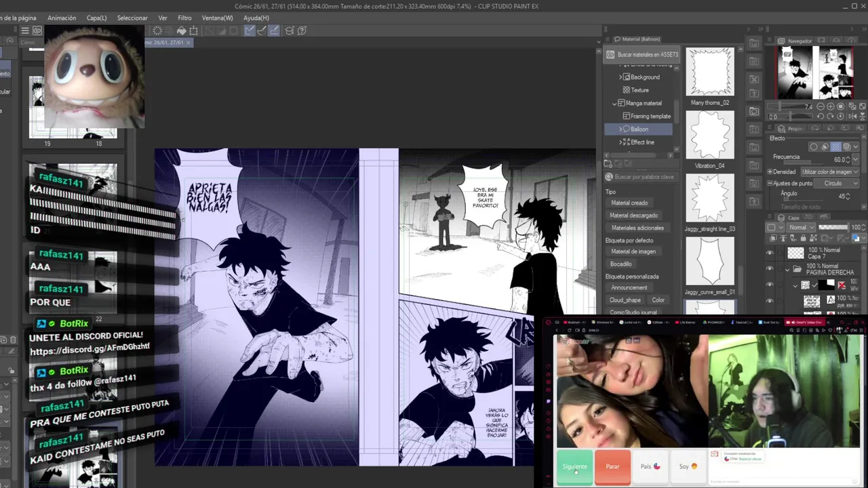
Task: Click the Fill paint bucket icon in command bar
Action: (x=181, y=30)
